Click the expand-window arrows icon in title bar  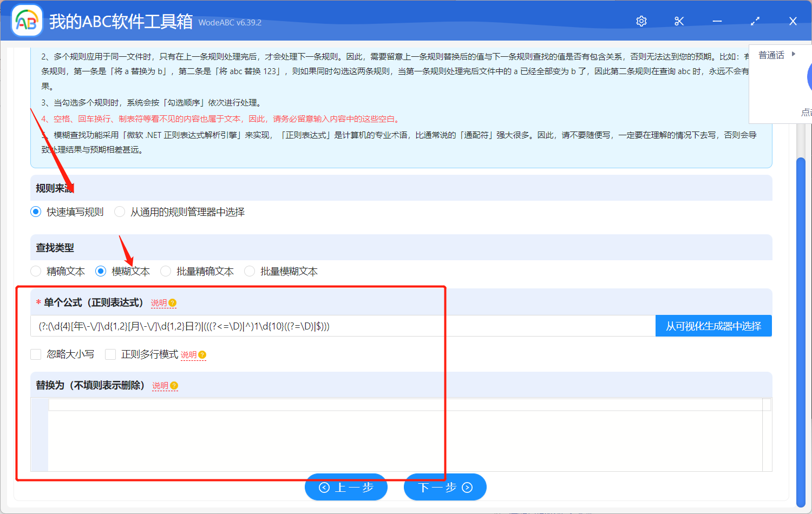[755, 21]
